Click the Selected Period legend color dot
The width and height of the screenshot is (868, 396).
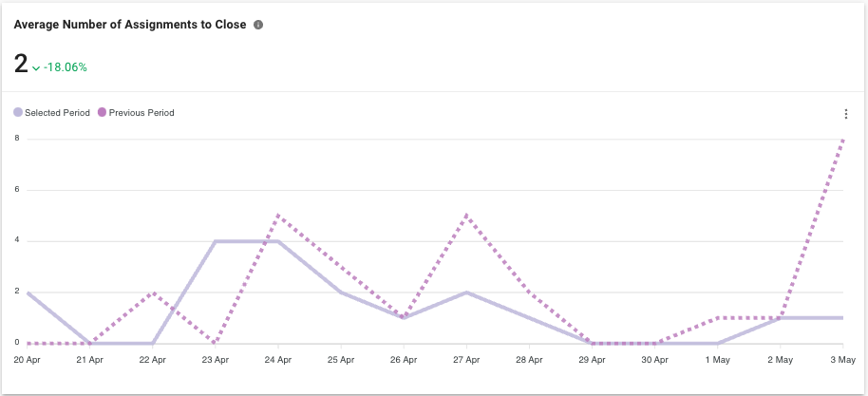pyautogui.click(x=18, y=113)
